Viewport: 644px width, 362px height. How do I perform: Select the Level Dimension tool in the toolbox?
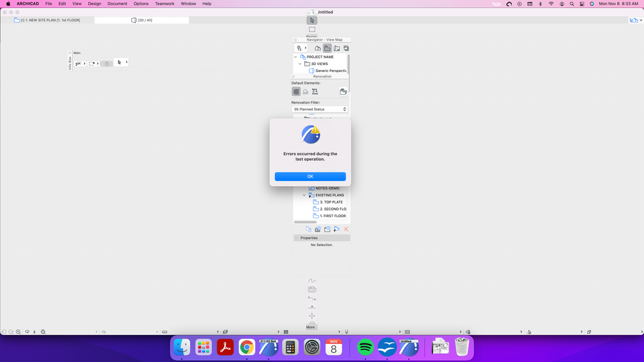click(x=312, y=307)
